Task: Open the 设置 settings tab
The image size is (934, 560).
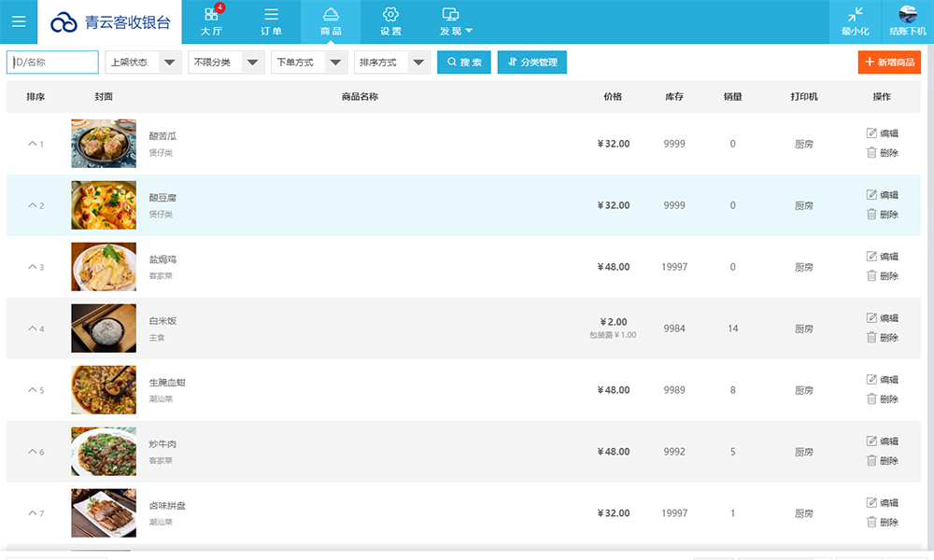Action: click(390, 21)
